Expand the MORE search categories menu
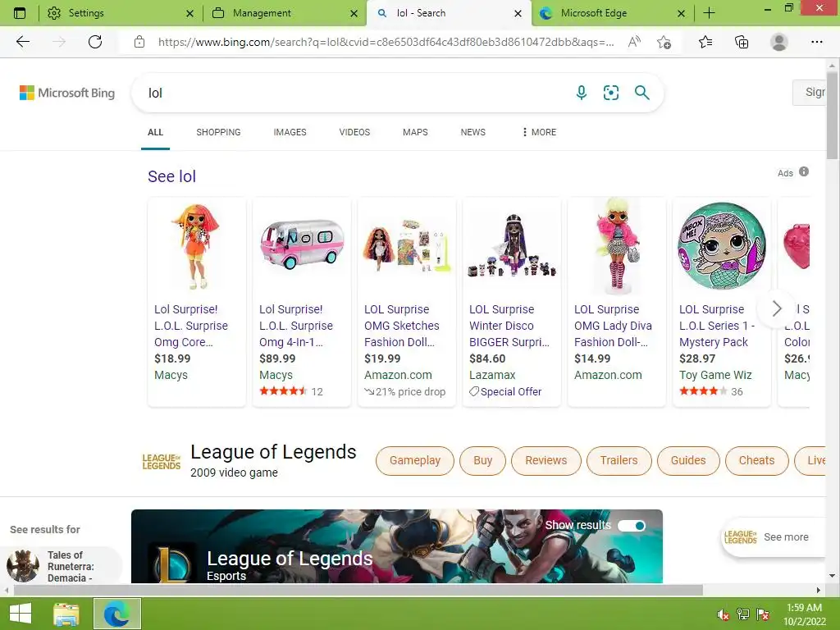This screenshot has width=840, height=630. pos(540,132)
